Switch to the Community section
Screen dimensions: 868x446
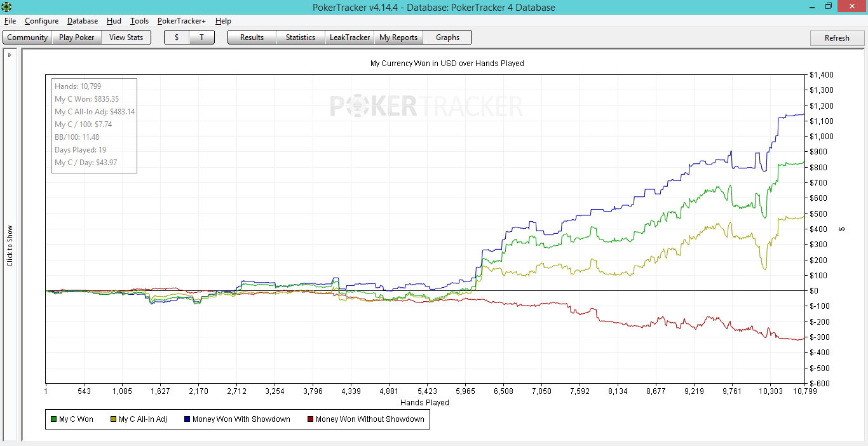click(27, 37)
